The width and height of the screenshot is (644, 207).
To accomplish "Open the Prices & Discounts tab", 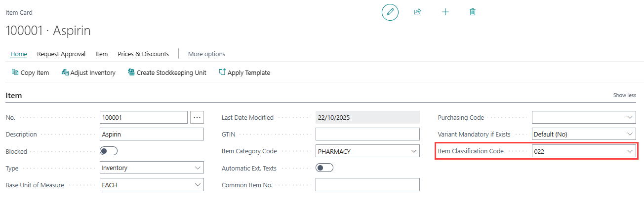I will (x=143, y=54).
